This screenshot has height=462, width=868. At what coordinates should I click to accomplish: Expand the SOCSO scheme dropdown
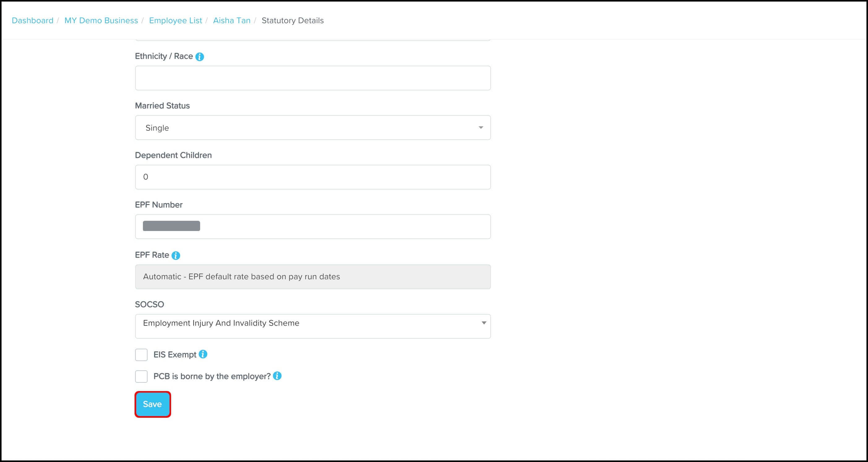312,326
